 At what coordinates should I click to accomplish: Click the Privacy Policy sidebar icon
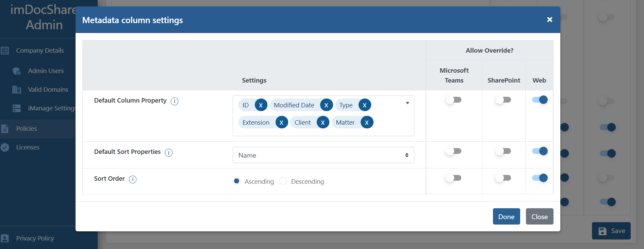5,238
